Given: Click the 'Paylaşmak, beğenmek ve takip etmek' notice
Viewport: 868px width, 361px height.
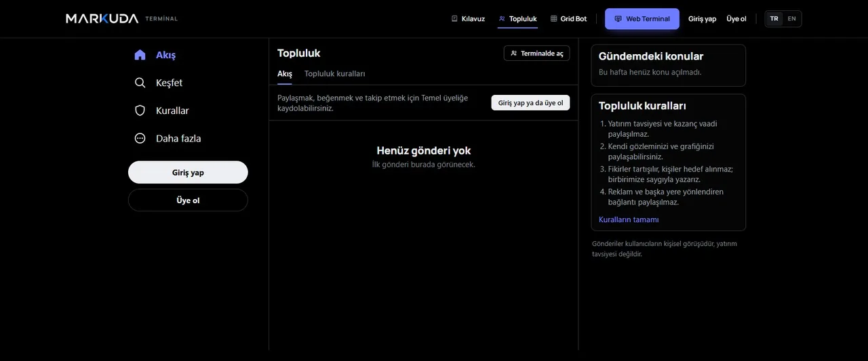Looking at the screenshot, I should pyautogui.click(x=373, y=103).
